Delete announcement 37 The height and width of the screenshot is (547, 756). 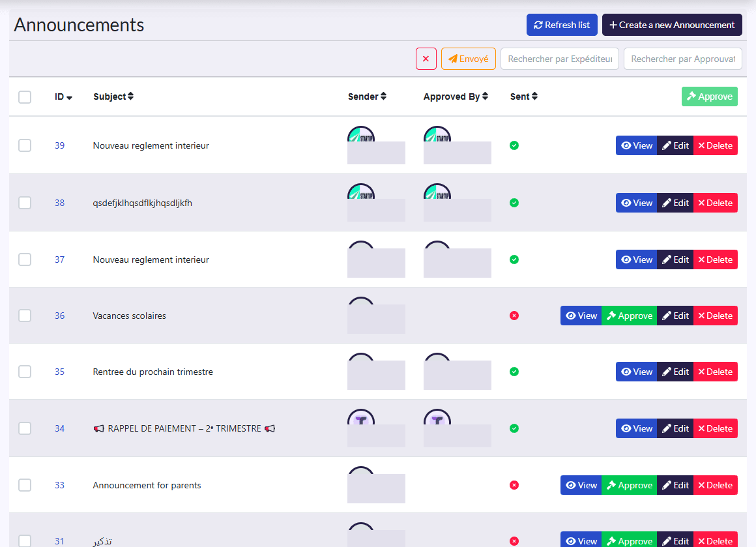[x=716, y=259]
